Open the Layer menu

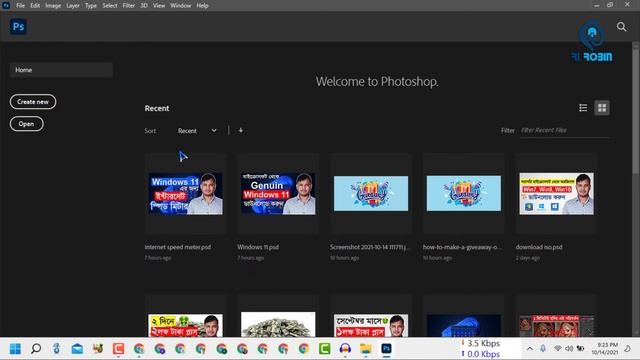tap(73, 6)
